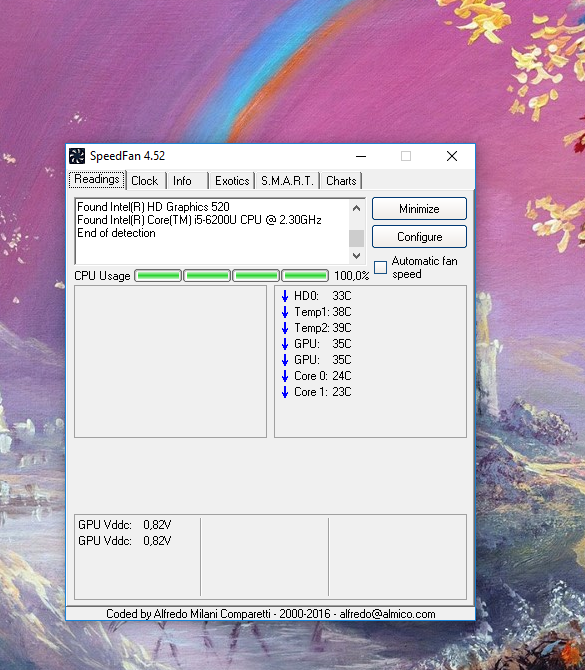This screenshot has height=670, width=585.
Task: Click the HD0: 33C temperature reading
Action: (323, 296)
